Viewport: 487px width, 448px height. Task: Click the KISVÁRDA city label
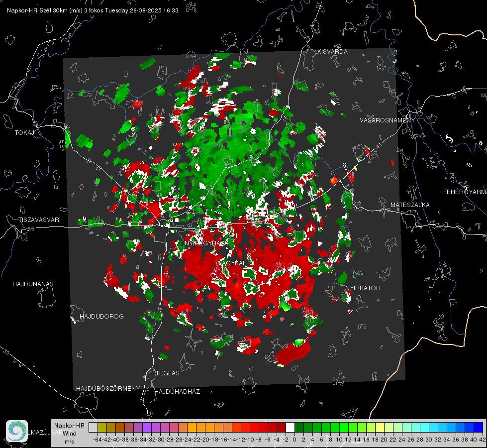pos(332,52)
